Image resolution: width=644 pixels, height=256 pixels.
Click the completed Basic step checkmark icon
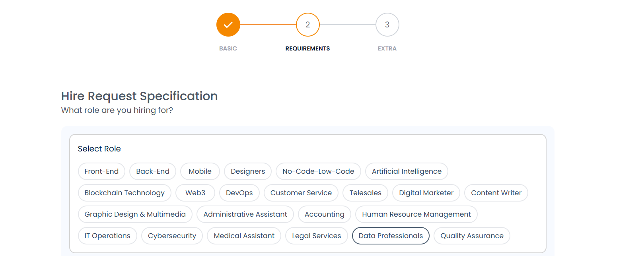pos(228,25)
